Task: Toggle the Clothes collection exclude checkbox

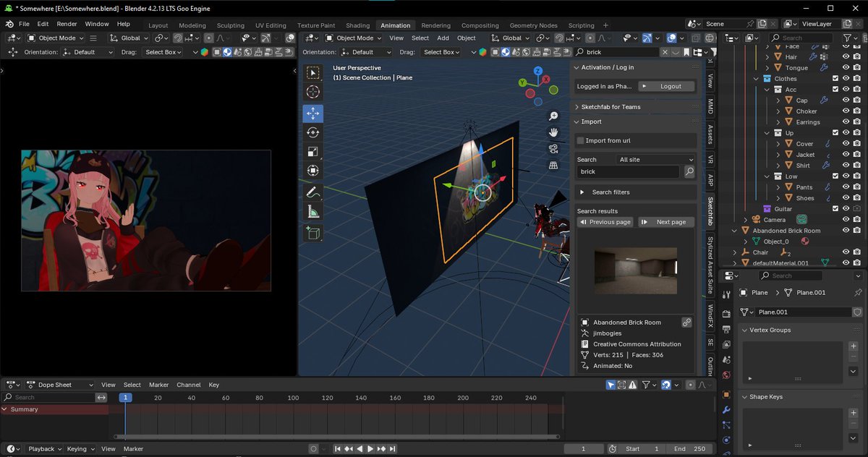Action: [835, 79]
